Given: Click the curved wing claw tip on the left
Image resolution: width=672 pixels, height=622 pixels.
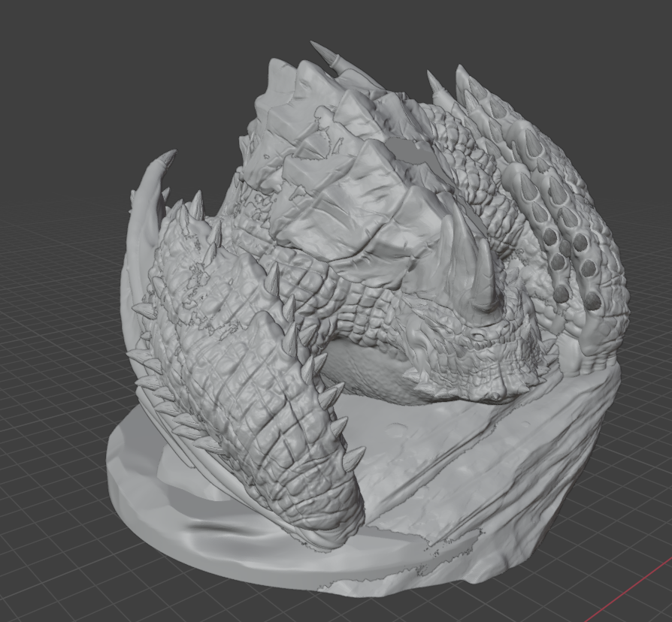Looking at the screenshot, I should (x=164, y=161).
